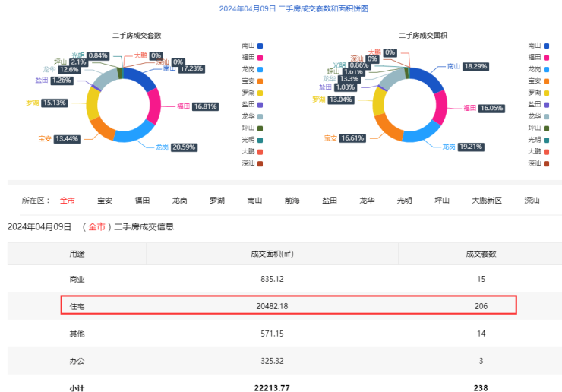Click the 商业 row in the table
The width and height of the screenshot is (562, 392).
click(77, 279)
